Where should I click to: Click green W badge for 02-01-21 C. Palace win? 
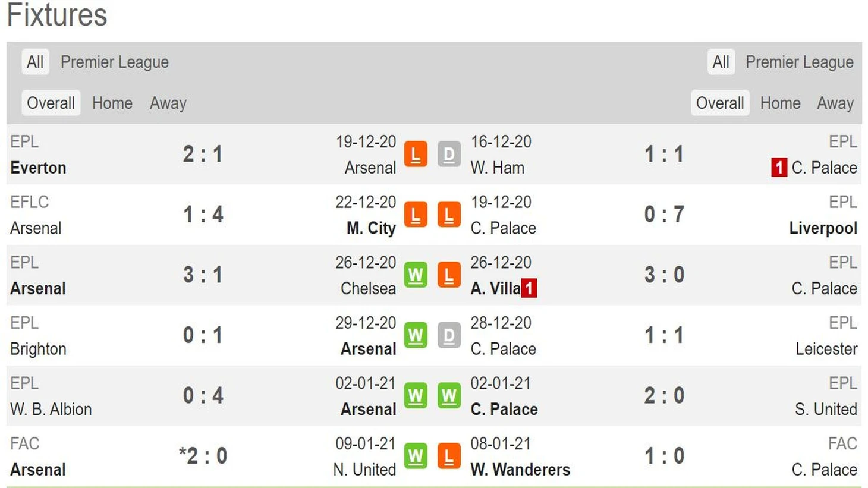click(449, 396)
